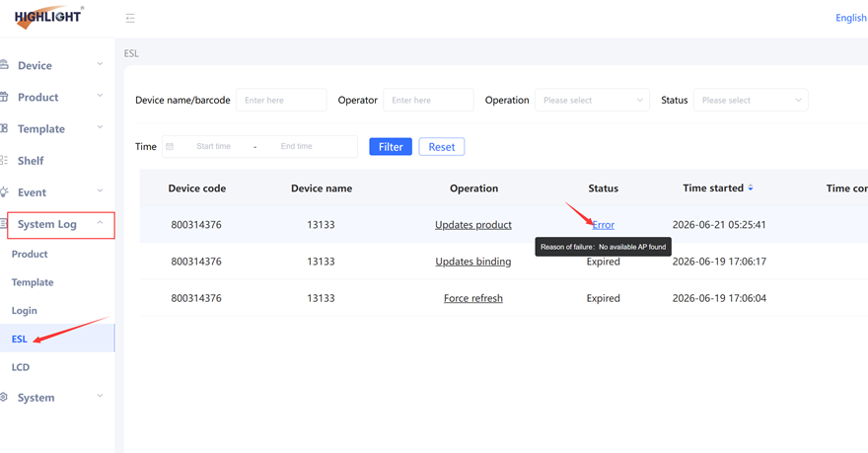Expand the top-level Product menu chevron
The width and height of the screenshot is (868, 453).
tap(101, 96)
